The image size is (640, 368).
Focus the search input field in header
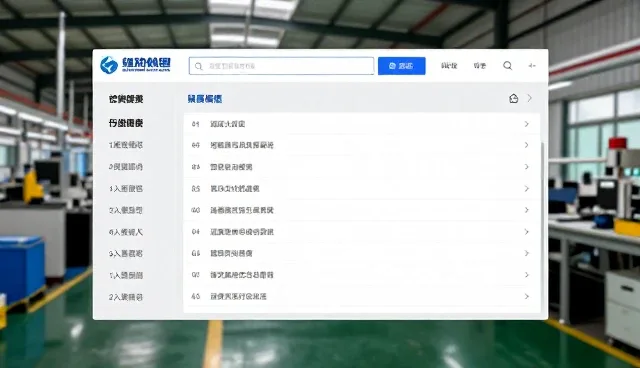tap(281, 66)
